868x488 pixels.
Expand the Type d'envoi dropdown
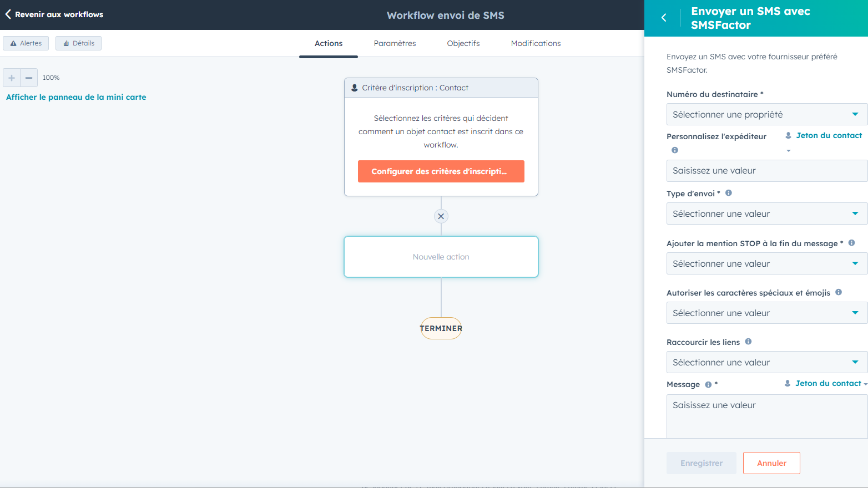pos(766,214)
